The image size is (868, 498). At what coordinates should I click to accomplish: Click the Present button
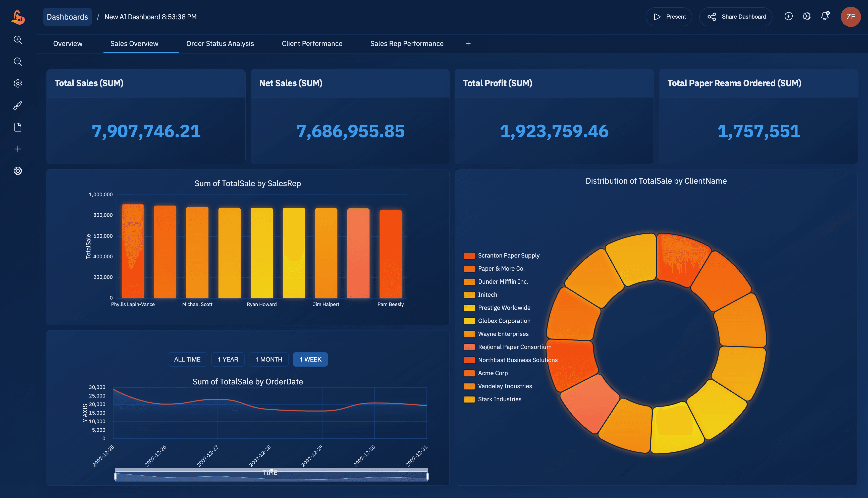(669, 16)
